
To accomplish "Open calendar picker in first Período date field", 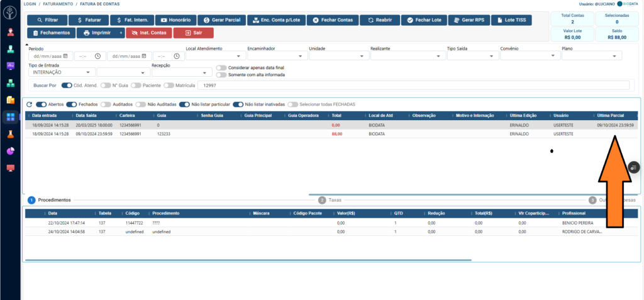I will point(67,56).
